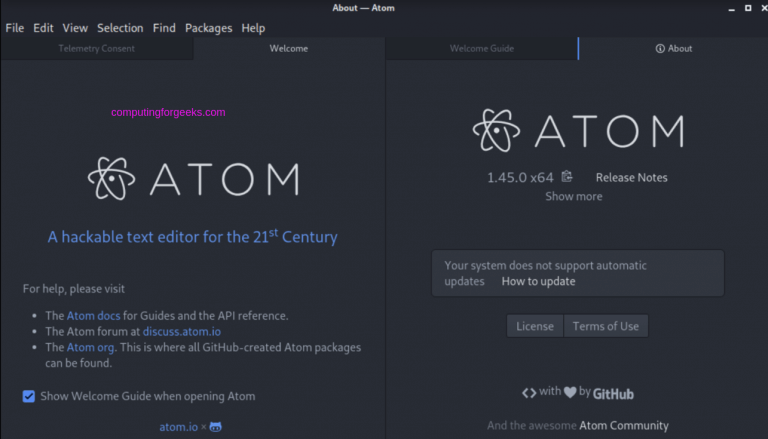Uncheck Show Welcome Guide when opening Atom
The width and height of the screenshot is (768, 439).
point(29,396)
